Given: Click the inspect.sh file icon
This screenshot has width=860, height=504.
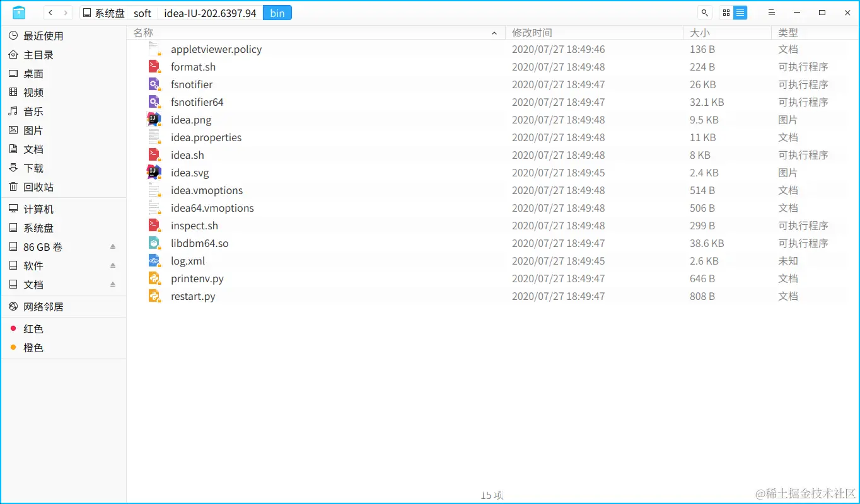Looking at the screenshot, I should point(154,226).
